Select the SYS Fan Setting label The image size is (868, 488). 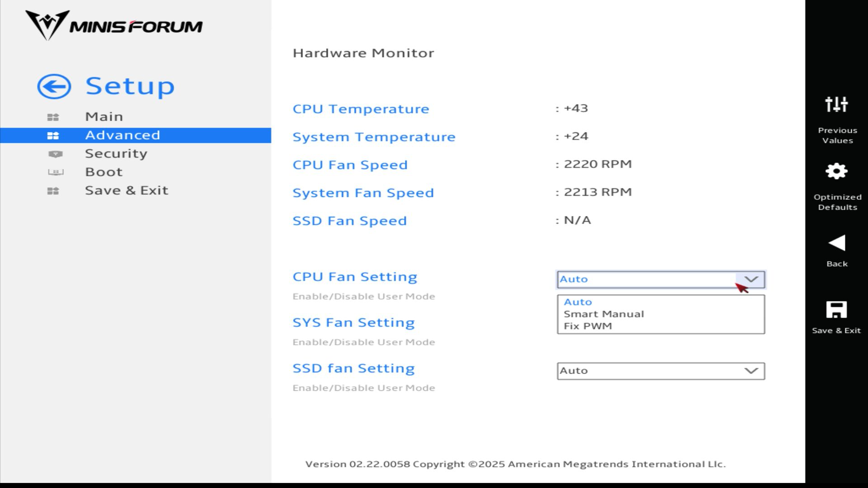pos(354,323)
